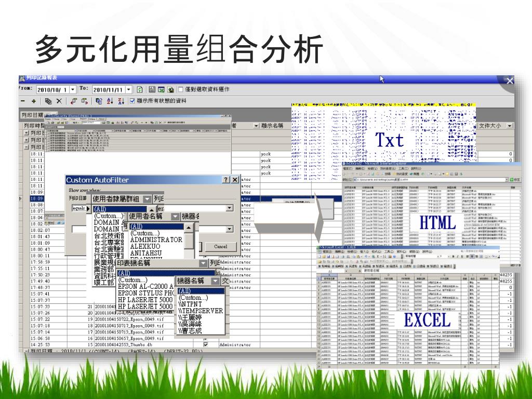Click the 列印日期 group-by header box
The height and width of the screenshot is (399, 532).
pyautogui.click(x=32, y=115)
